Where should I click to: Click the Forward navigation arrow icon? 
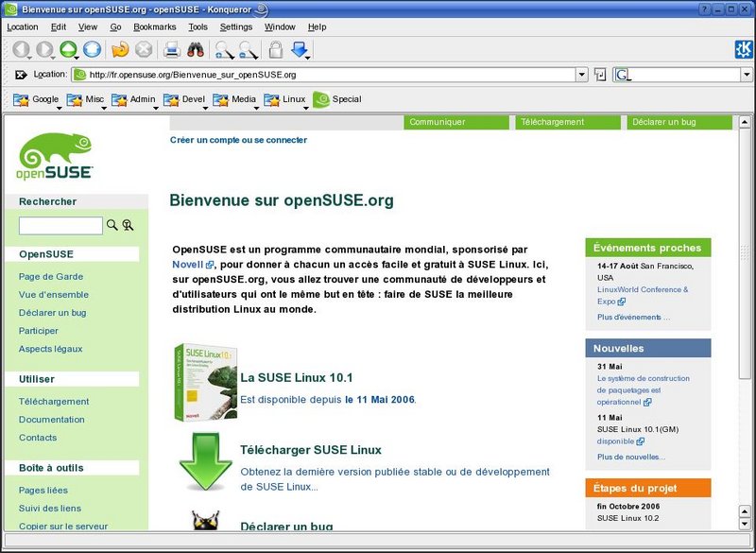(x=44, y=49)
